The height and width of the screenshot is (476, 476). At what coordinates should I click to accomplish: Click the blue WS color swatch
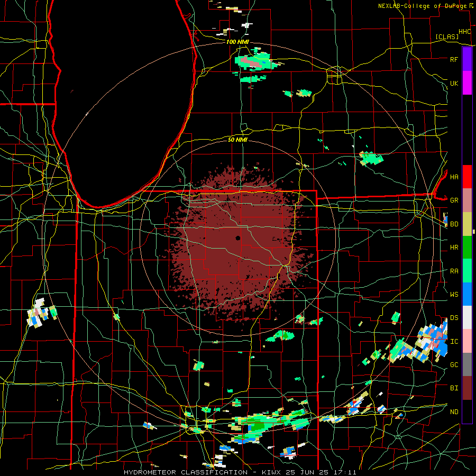click(467, 294)
